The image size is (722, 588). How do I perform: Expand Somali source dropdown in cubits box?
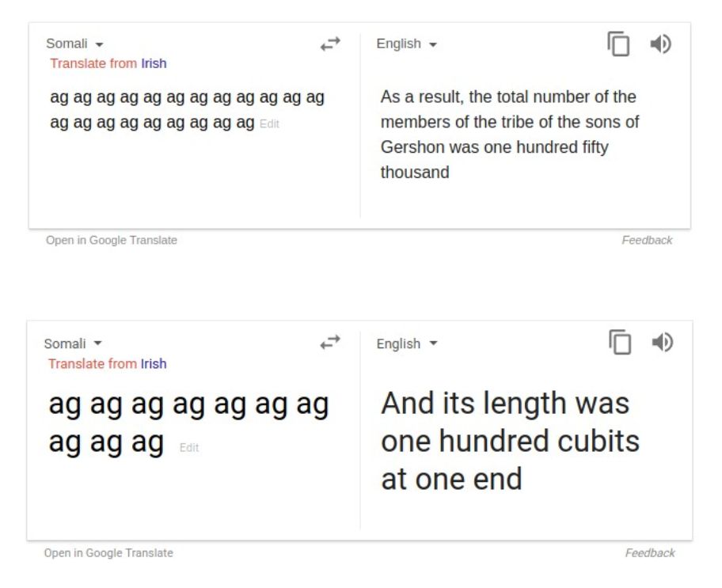[73, 343]
